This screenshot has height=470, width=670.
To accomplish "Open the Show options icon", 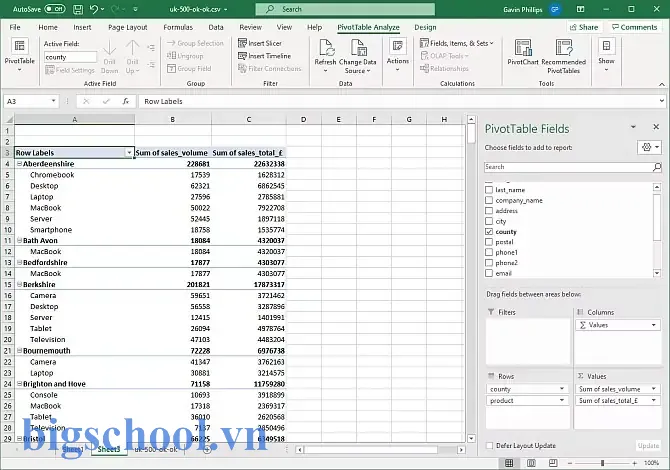I will pyautogui.click(x=606, y=46).
